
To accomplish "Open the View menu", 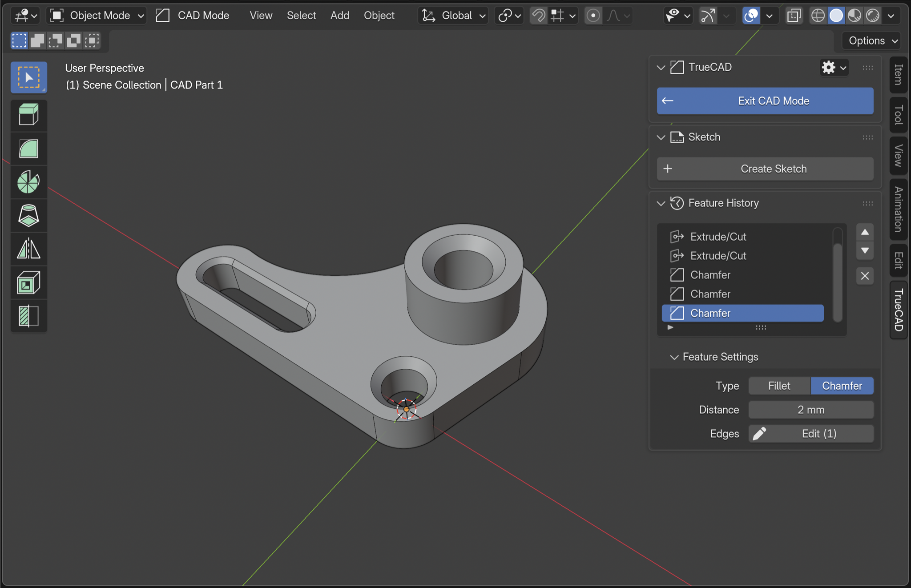I will pyautogui.click(x=261, y=16).
